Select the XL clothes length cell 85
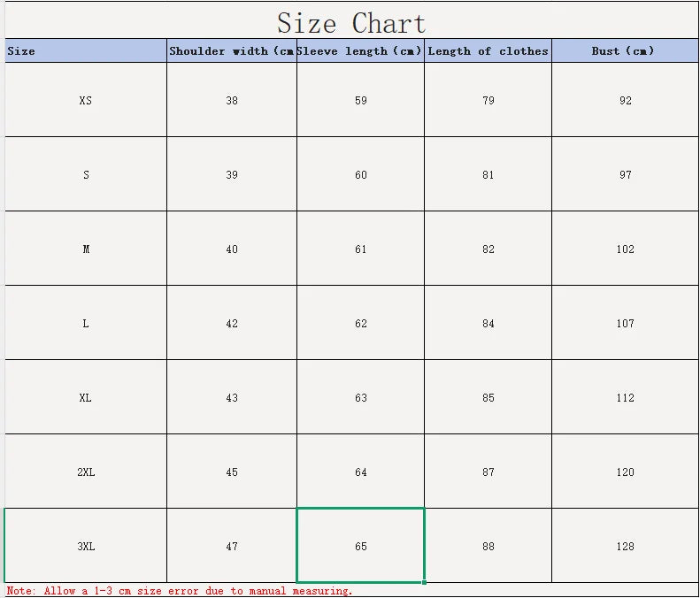The image size is (700, 598). [488, 398]
